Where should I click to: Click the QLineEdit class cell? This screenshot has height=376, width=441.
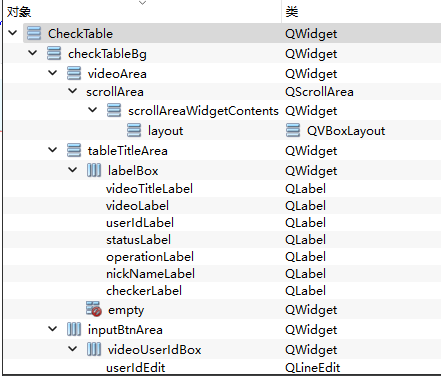tap(313, 368)
